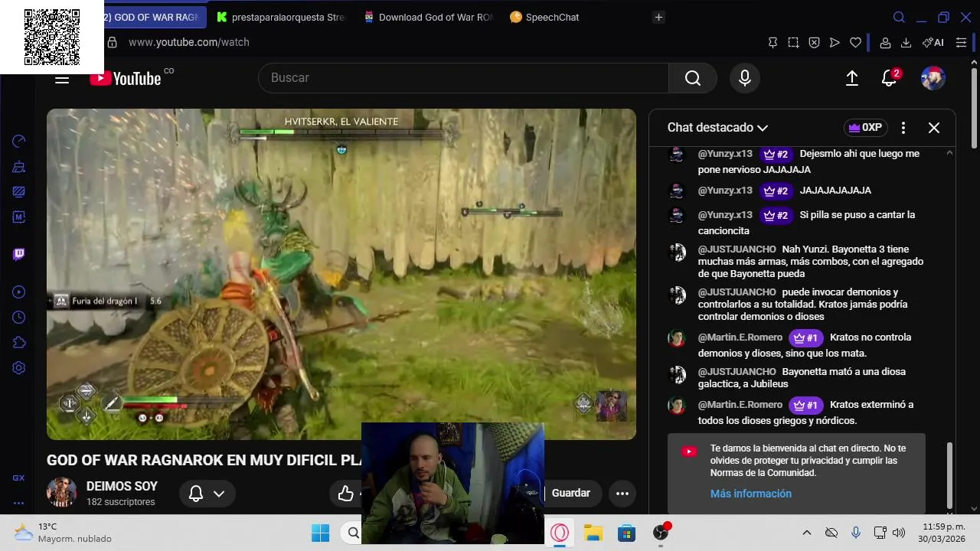Click the My Flow send icon
The width and height of the screenshot is (980, 551).
(x=835, y=42)
